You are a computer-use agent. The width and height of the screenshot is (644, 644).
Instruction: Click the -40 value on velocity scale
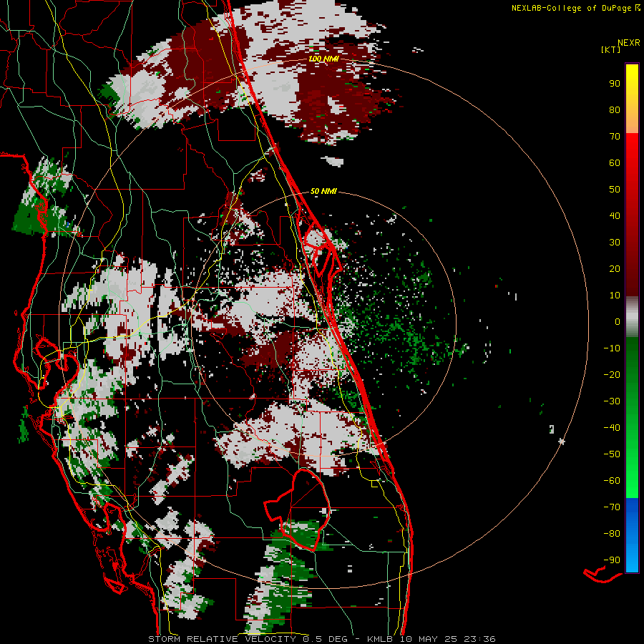point(612,428)
